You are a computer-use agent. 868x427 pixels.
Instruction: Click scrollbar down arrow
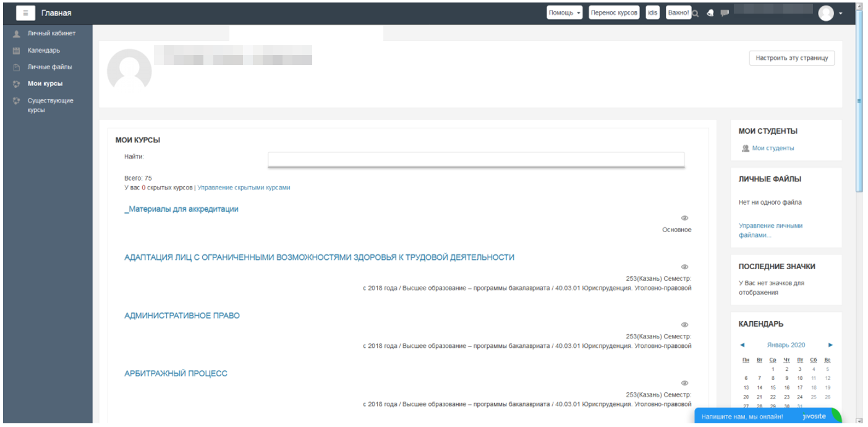point(859,421)
